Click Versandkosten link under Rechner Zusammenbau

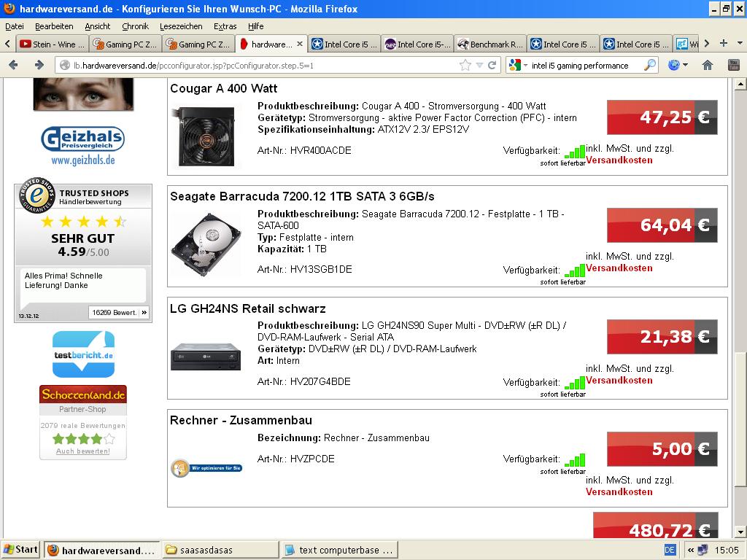pos(619,491)
